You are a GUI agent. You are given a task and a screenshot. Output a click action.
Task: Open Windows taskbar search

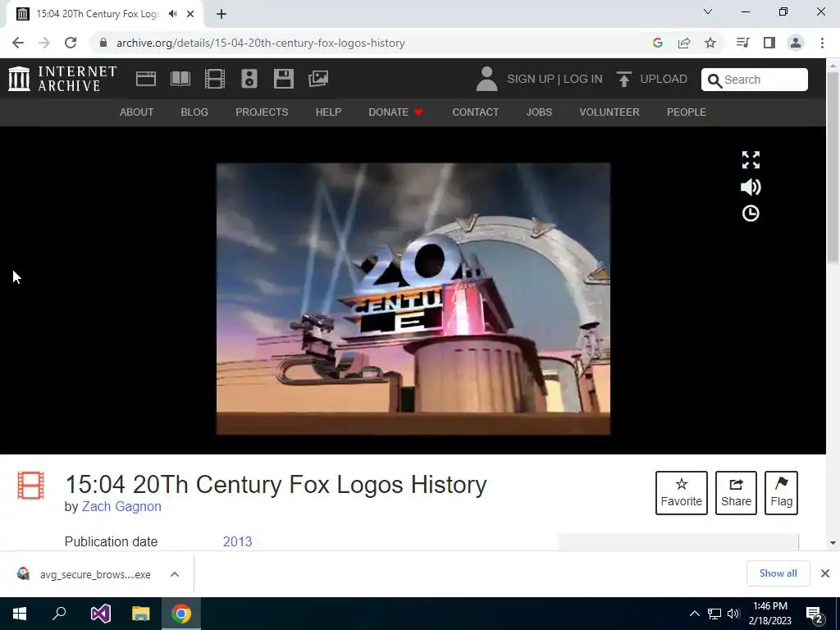point(59,614)
